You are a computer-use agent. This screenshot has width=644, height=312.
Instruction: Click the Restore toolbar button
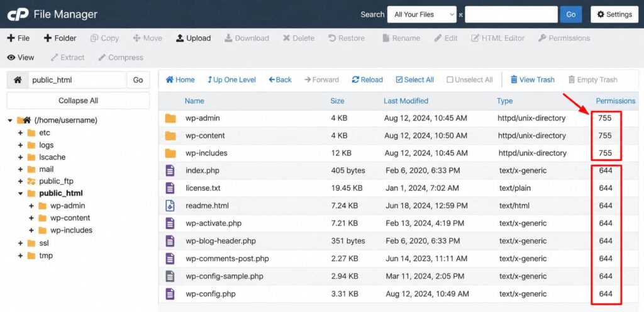coord(347,38)
